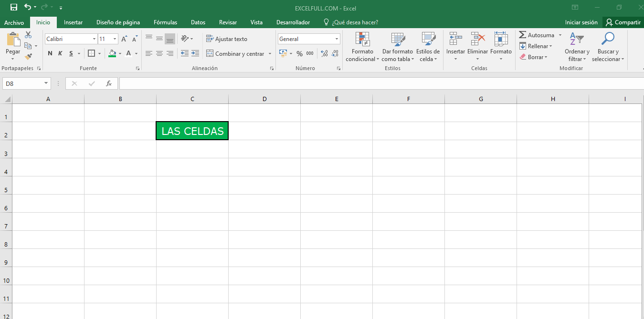
Task: Open the Combinar y centrar dropdown arrow
Action: click(270, 54)
